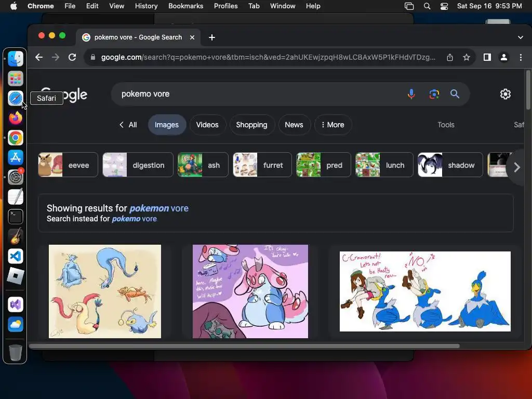Filter by the eevee chip

point(68,165)
